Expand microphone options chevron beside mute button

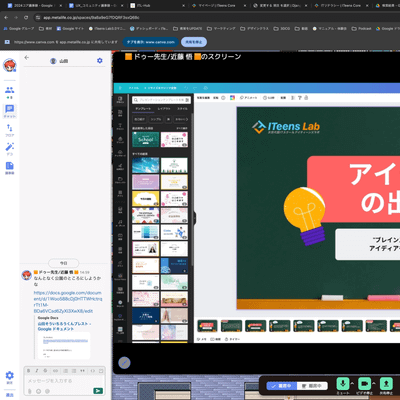click(x=352, y=383)
